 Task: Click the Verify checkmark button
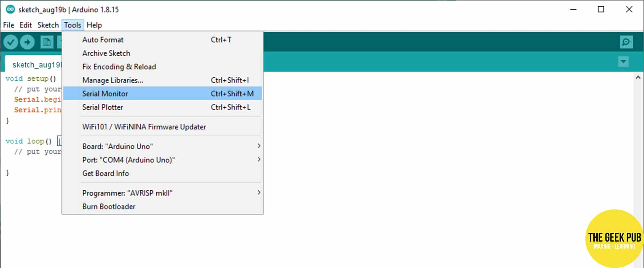coord(11,42)
